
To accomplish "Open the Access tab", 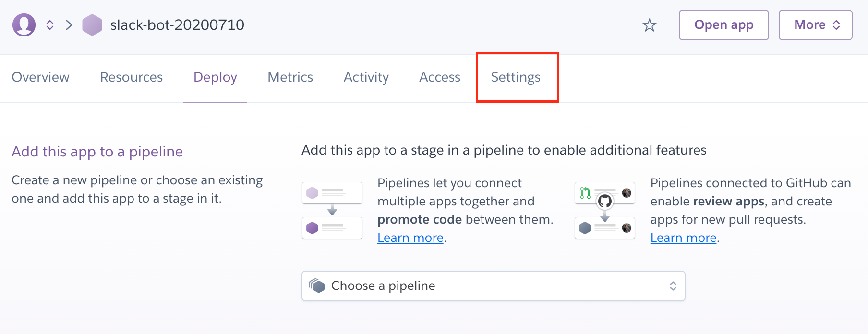I will pos(439,77).
